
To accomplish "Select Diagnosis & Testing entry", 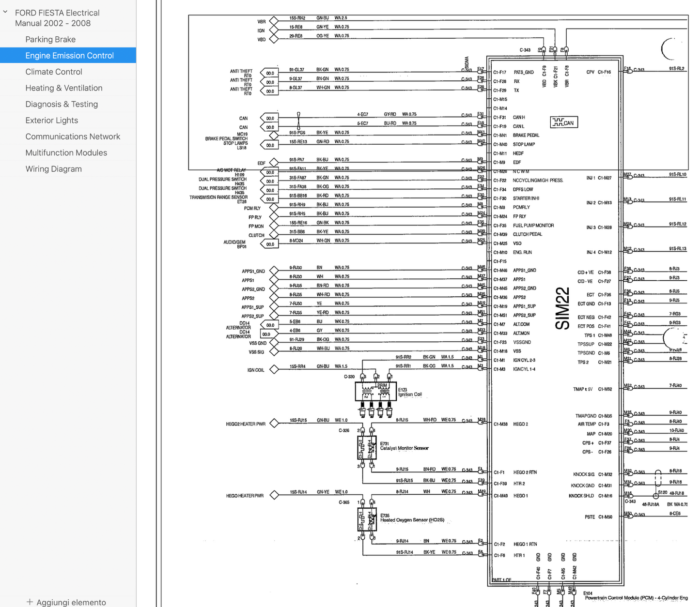I will click(x=62, y=104).
